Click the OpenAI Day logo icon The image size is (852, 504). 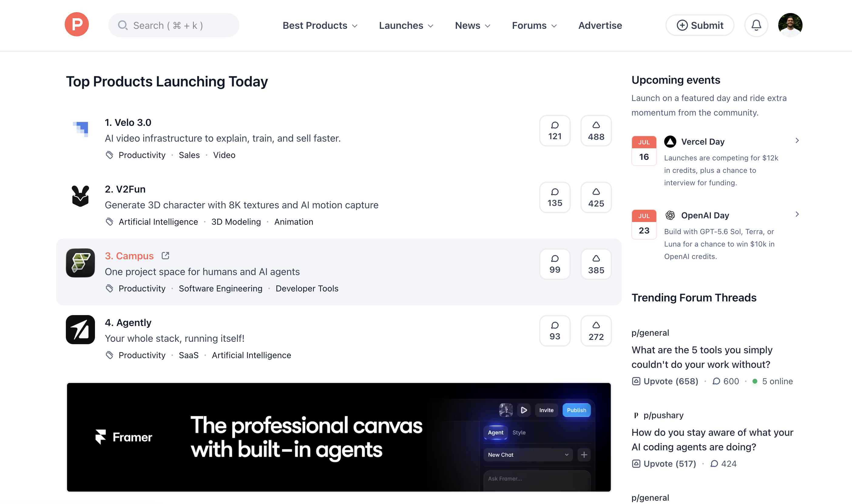click(x=670, y=215)
